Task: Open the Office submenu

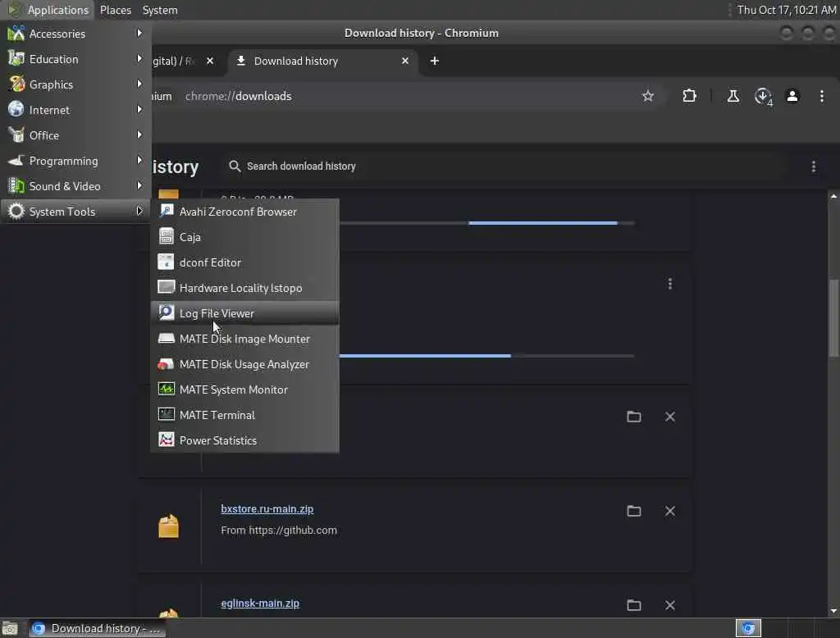Action: [x=75, y=135]
